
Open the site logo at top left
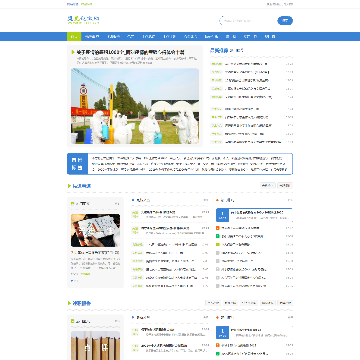[83, 20]
